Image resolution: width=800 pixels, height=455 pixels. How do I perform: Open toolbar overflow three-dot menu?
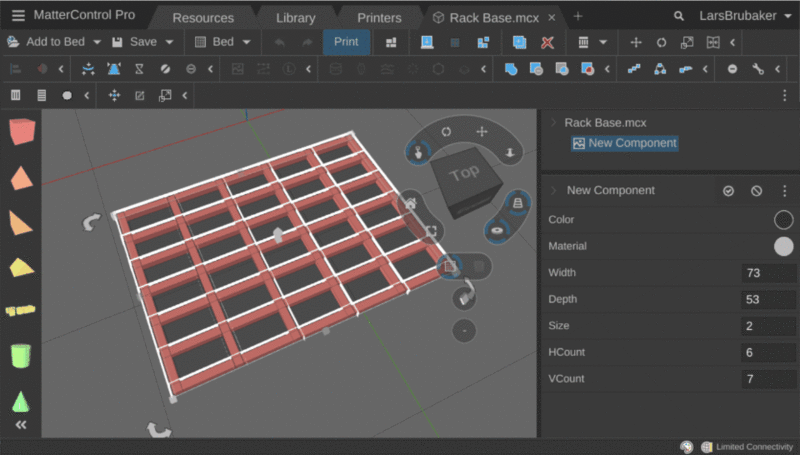click(x=785, y=95)
